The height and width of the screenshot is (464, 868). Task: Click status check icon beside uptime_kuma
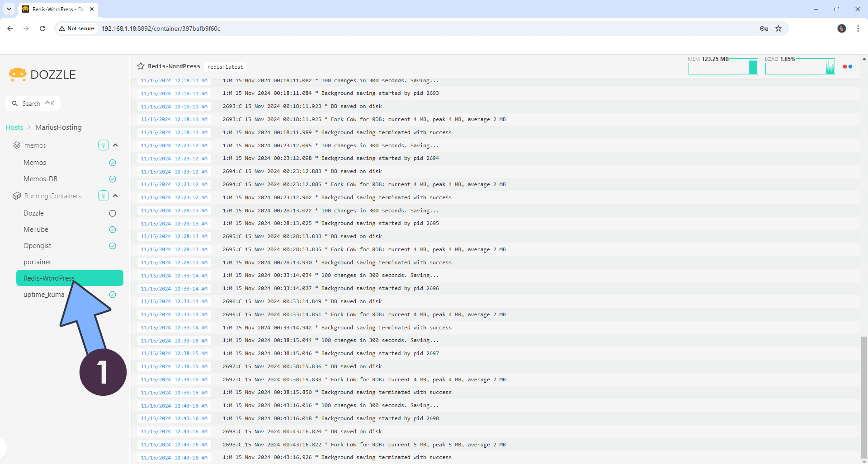click(113, 295)
